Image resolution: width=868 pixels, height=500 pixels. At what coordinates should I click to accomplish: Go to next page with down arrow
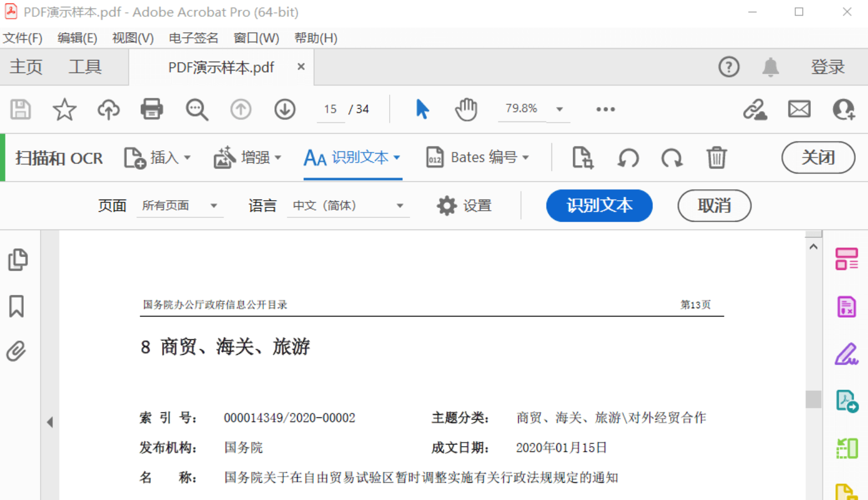pyautogui.click(x=285, y=109)
